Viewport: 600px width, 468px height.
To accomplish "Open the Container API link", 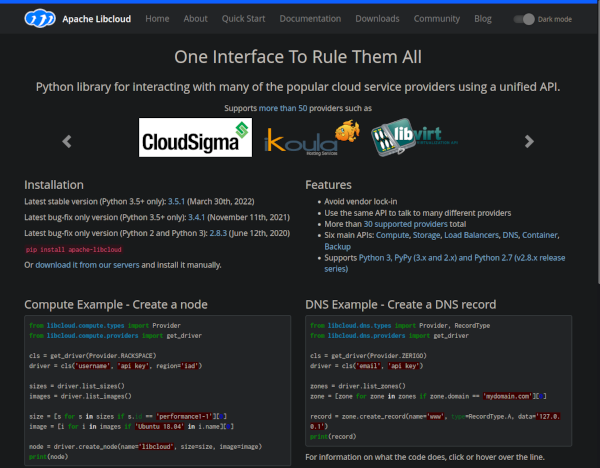I will coord(540,235).
